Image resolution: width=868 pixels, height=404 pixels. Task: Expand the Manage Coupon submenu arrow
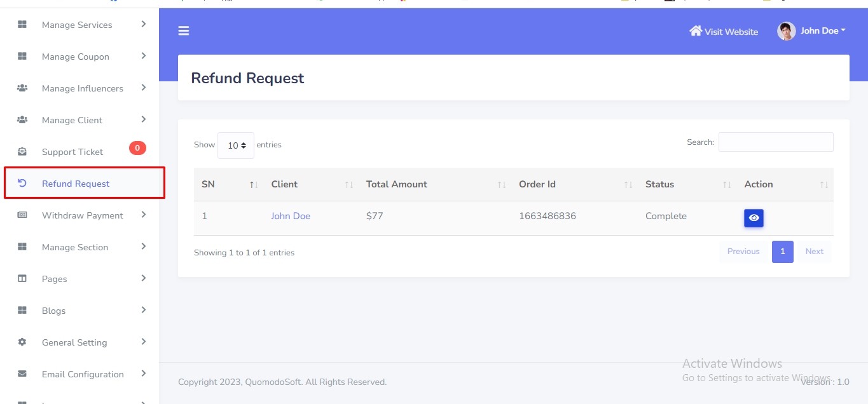point(144,56)
